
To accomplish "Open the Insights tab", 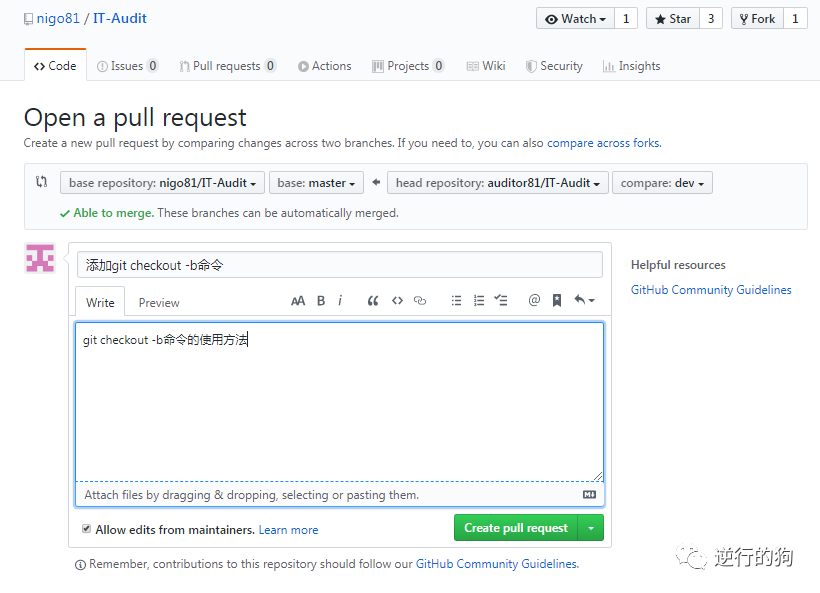I will click(x=632, y=66).
